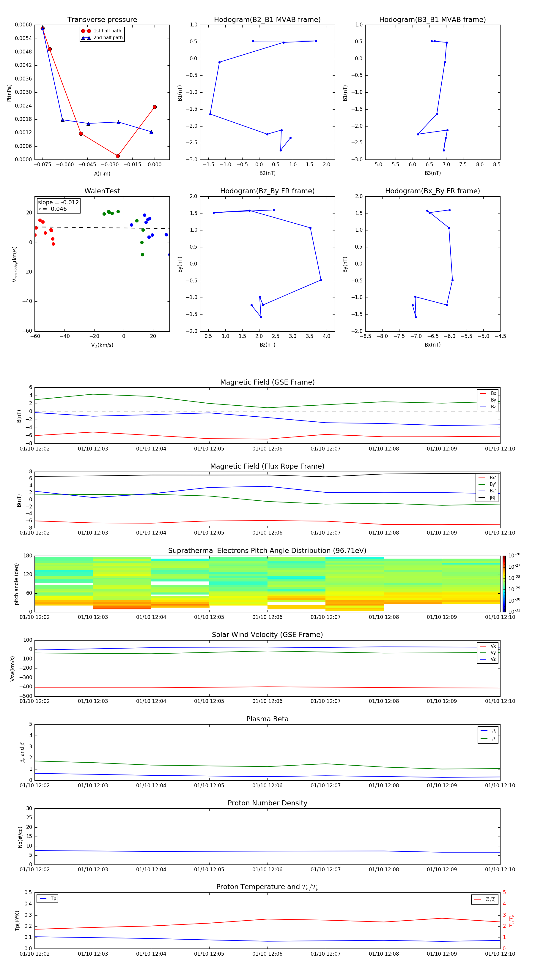This screenshot has width=535, height=980.
Task: Click the 'Vx' entry in velocity legend
Action: (488, 646)
